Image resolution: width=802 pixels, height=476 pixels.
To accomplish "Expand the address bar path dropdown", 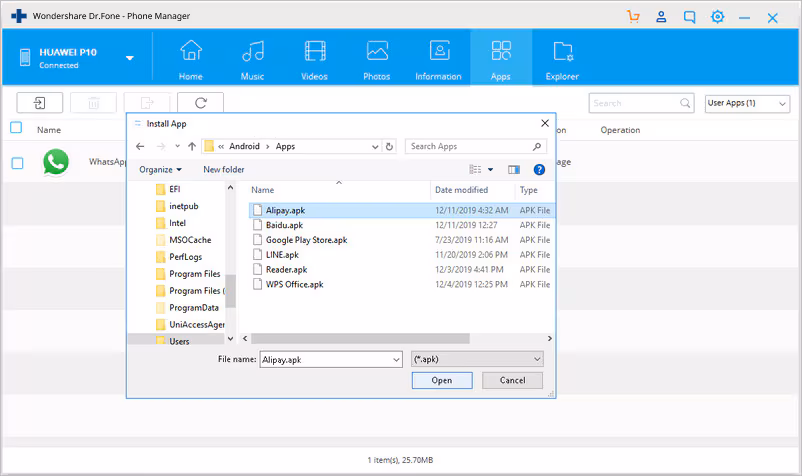I will pos(375,147).
